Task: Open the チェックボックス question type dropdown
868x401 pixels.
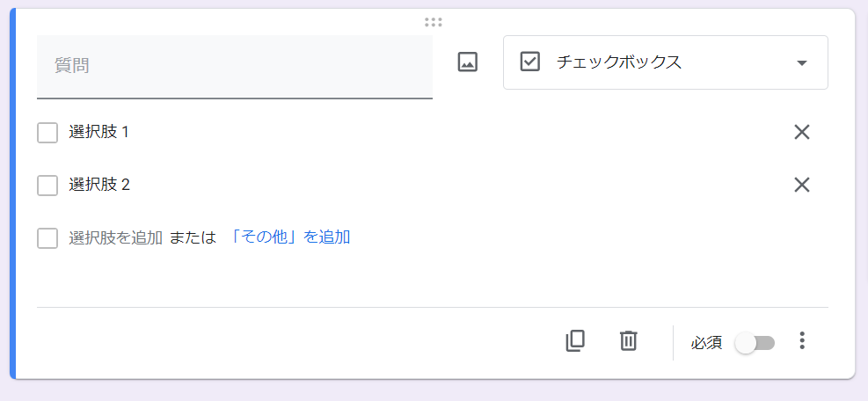Action: click(x=666, y=62)
